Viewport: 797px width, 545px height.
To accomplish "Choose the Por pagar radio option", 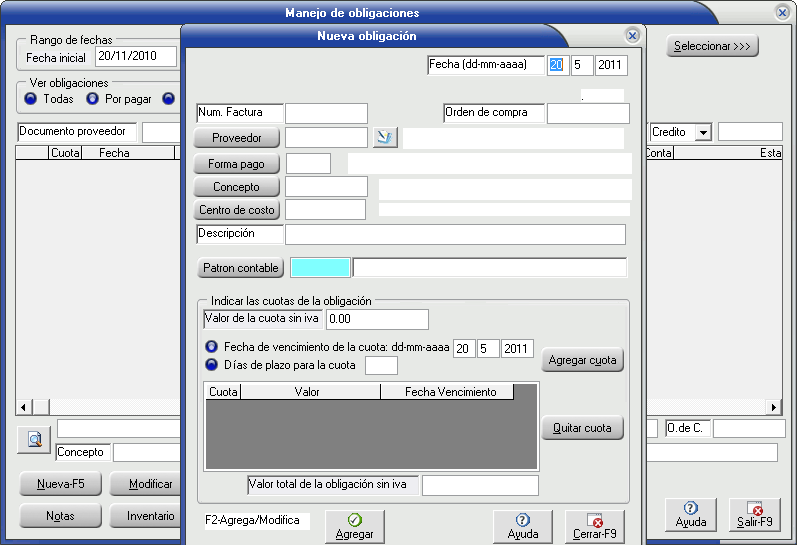I will (x=93, y=99).
